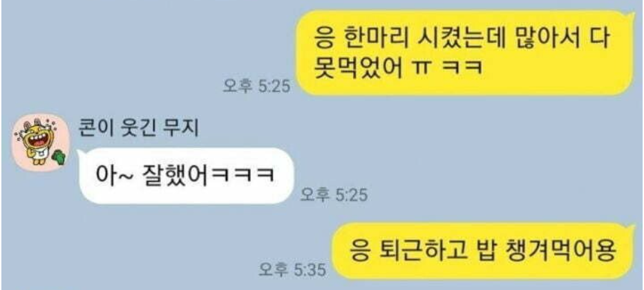644x290 pixels.
Task: Select the yellow 응 한마리 시켰는데 message bubble
Action: click(465, 53)
